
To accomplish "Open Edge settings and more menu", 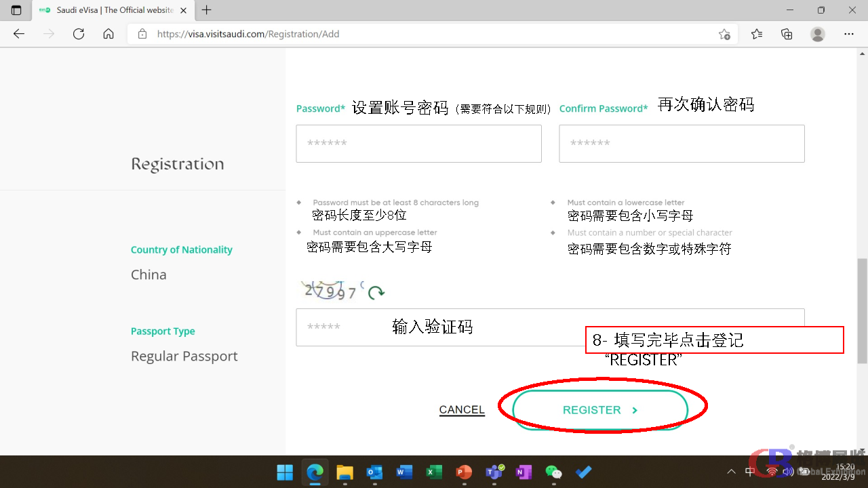I will pos(848,34).
